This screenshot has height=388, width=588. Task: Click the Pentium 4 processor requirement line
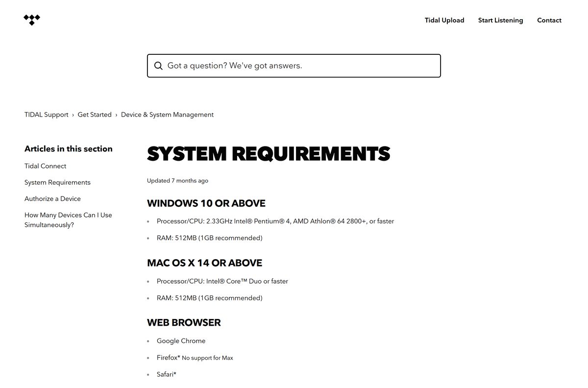pyautogui.click(x=275, y=221)
